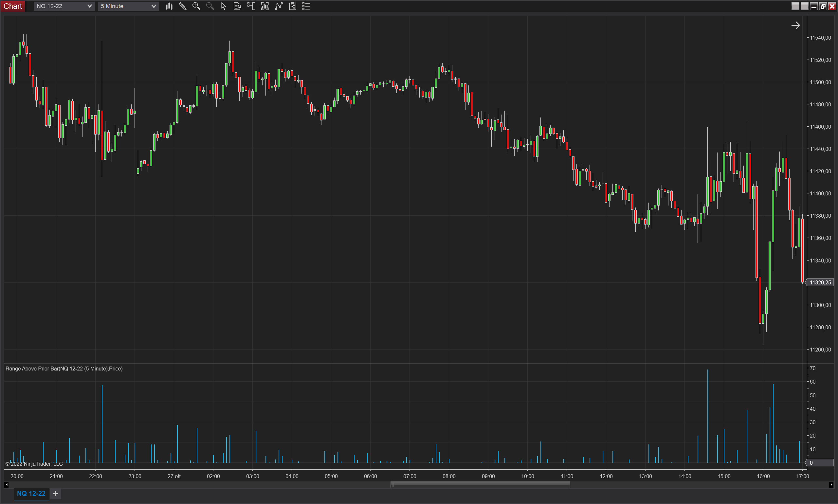The width and height of the screenshot is (838, 504).
Task: Minimize the chart window
Action: pyautogui.click(x=813, y=6)
